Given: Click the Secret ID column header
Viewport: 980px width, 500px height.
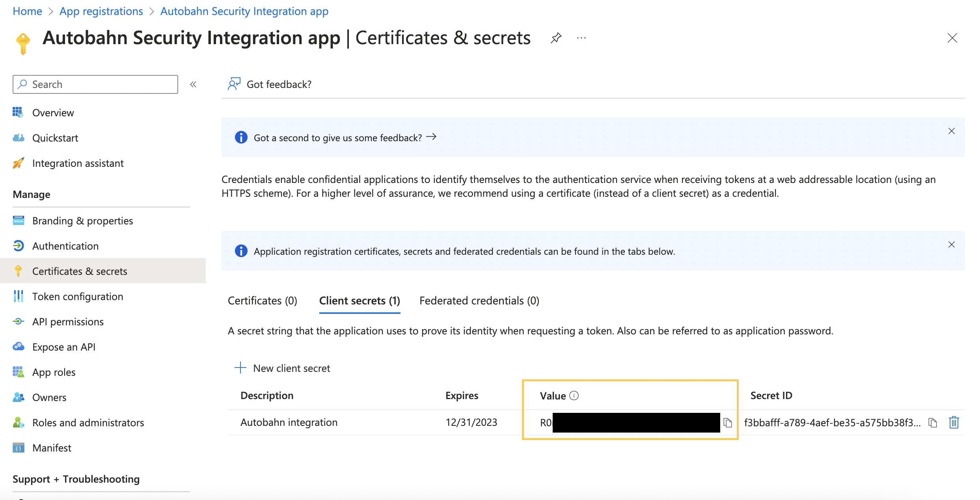Looking at the screenshot, I should (x=771, y=396).
